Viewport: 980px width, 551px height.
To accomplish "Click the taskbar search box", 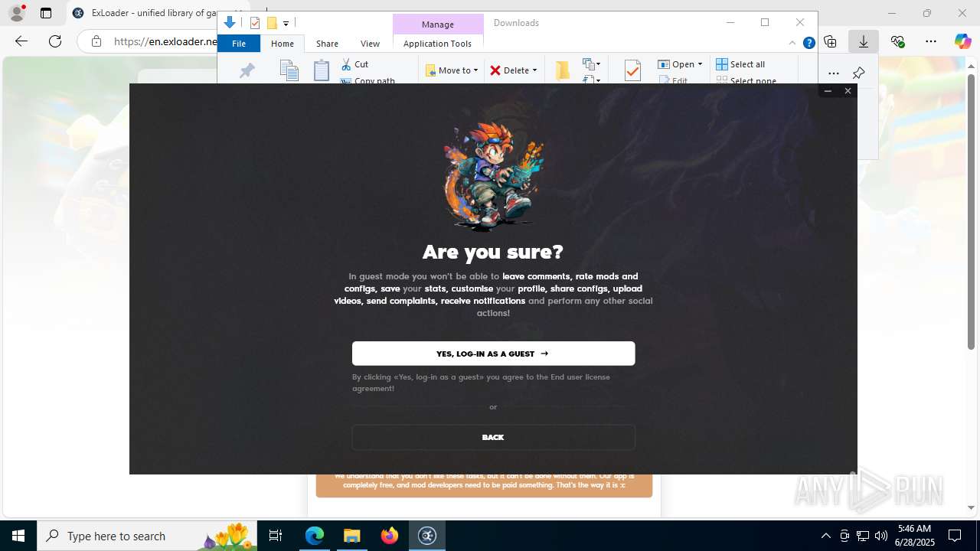I will click(x=147, y=536).
